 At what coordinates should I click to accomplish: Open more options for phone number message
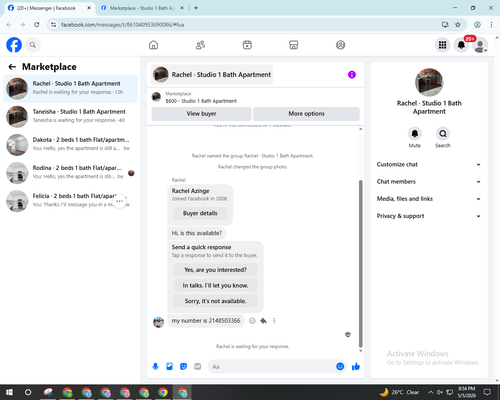(x=274, y=321)
